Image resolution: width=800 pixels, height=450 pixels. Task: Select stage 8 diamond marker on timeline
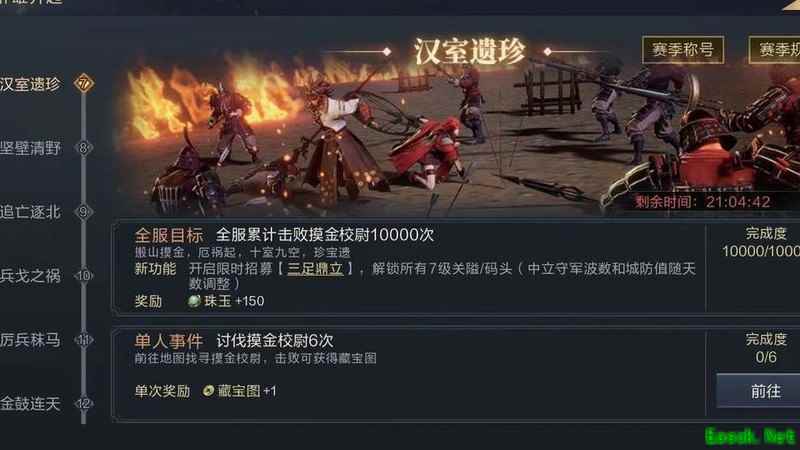coord(84,148)
